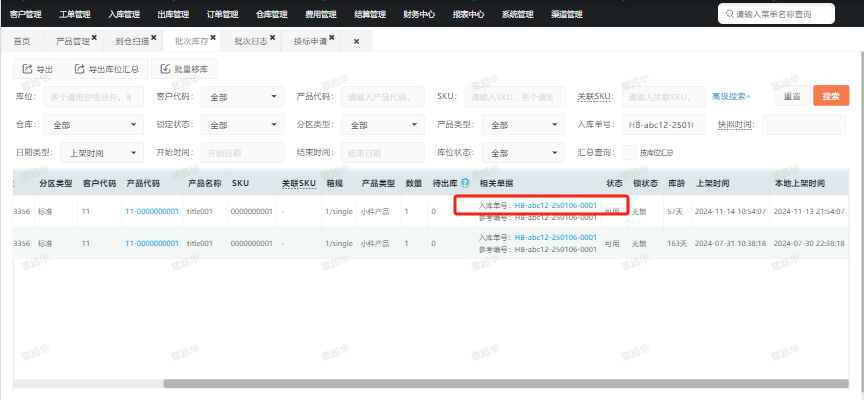Open product T1-0000000001 link in 163天 row
The height and width of the screenshot is (400, 864).
coord(152,243)
